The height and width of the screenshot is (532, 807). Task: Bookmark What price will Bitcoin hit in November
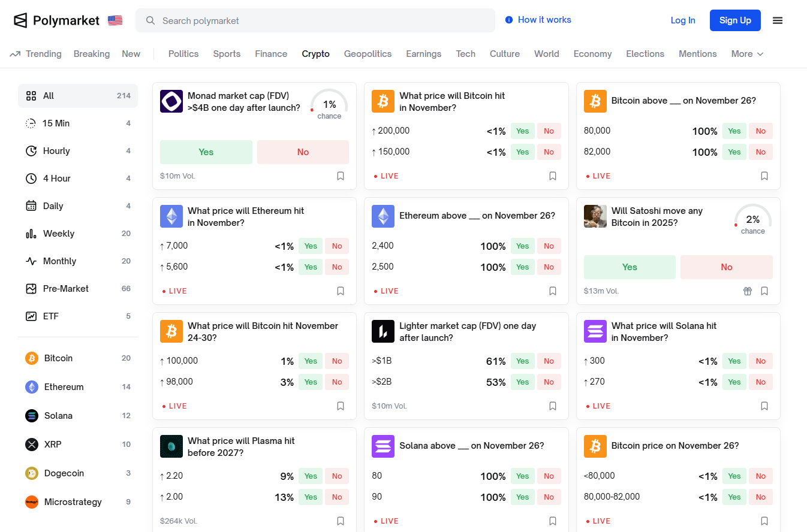[553, 176]
